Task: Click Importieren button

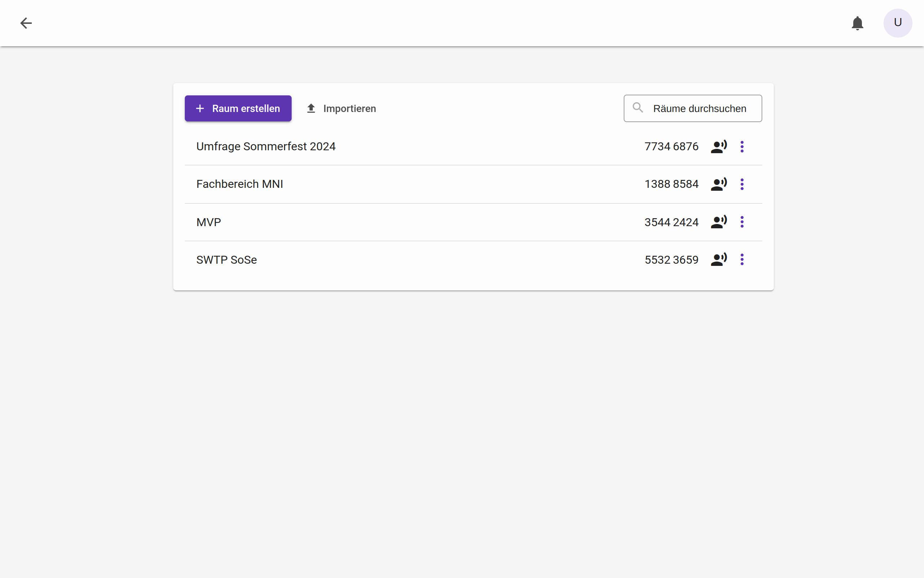Action: 341,109
